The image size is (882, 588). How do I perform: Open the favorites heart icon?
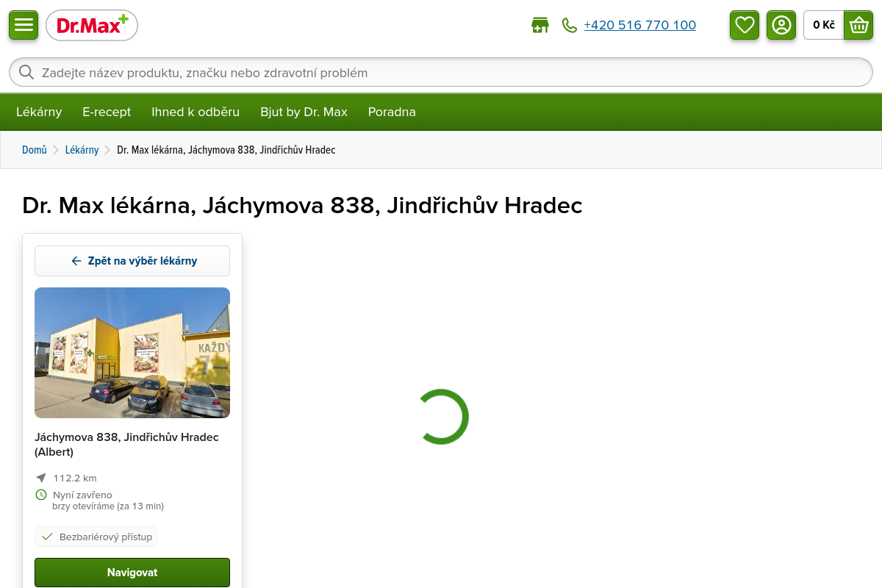point(745,25)
